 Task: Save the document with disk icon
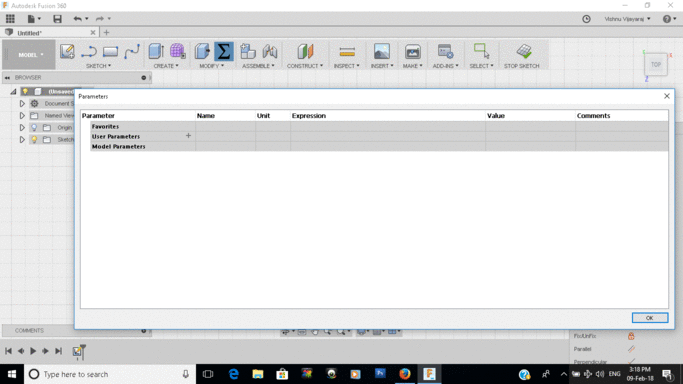click(x=57, y=19)
